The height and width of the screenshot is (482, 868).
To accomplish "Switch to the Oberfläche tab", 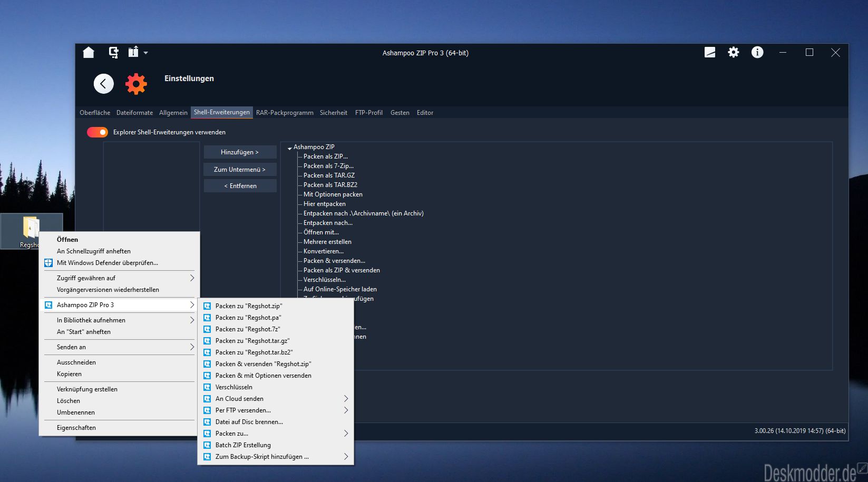I will click(95, 113).
